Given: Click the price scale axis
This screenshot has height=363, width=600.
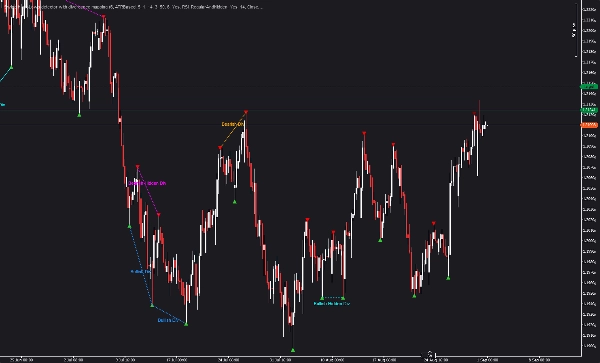Looking at the screenshot, I should (x=590, y=178).
